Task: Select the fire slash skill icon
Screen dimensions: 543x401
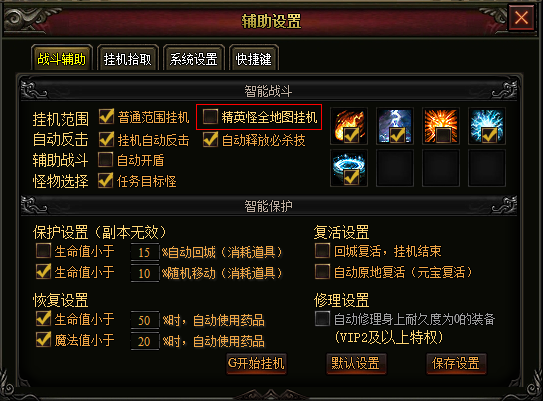Action: 349,126
